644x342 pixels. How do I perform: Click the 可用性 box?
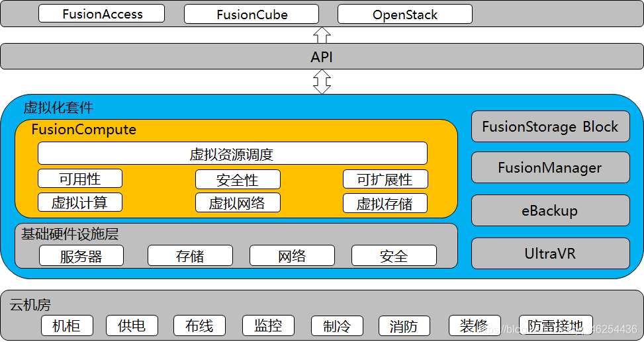coord(80,179)
